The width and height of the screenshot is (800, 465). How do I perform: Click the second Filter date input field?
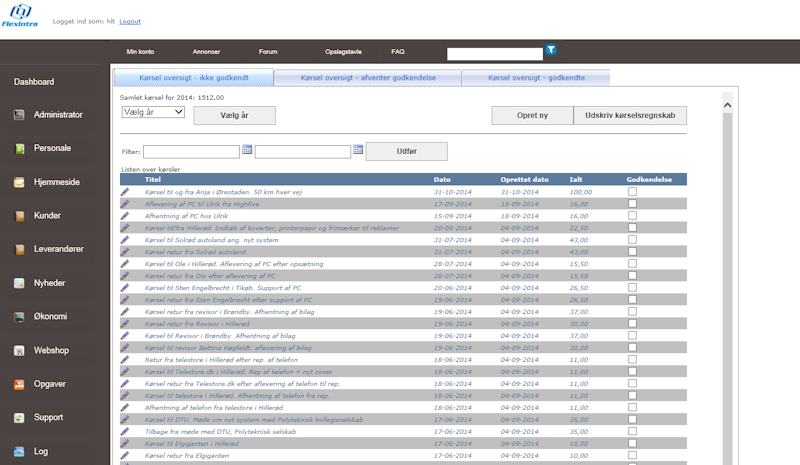click(x=303, y=152)
